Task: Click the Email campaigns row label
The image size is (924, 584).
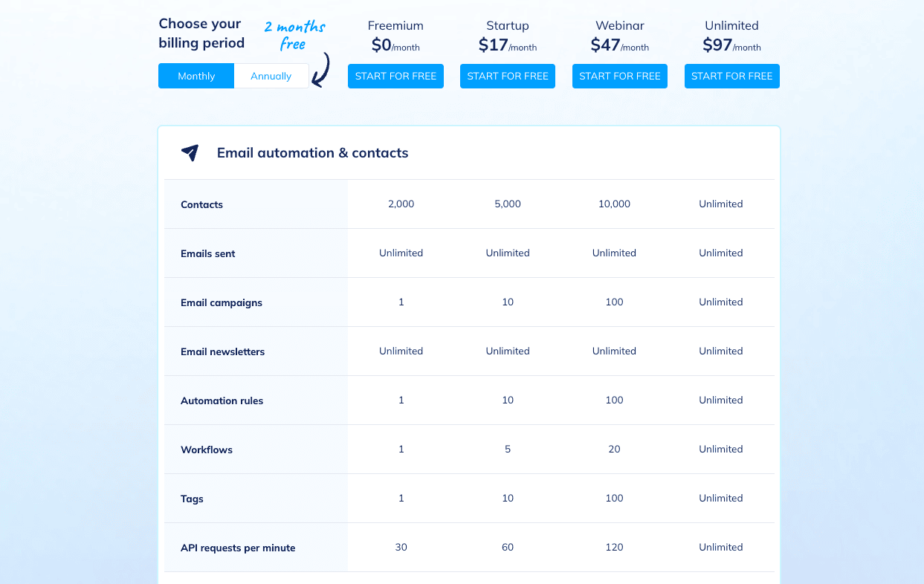Action: pos(221,302)
